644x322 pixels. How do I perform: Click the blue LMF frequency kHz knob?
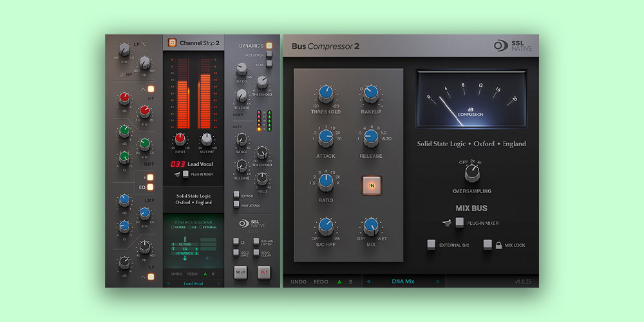(144, 213)
